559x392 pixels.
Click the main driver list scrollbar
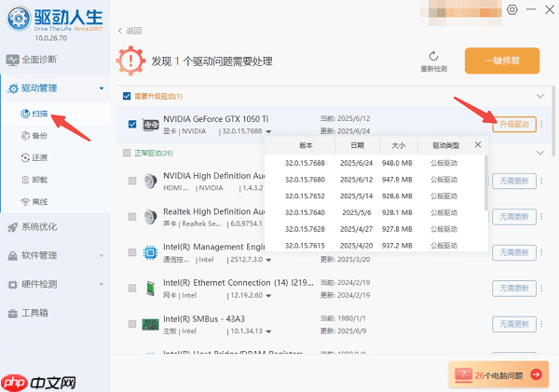553,121
